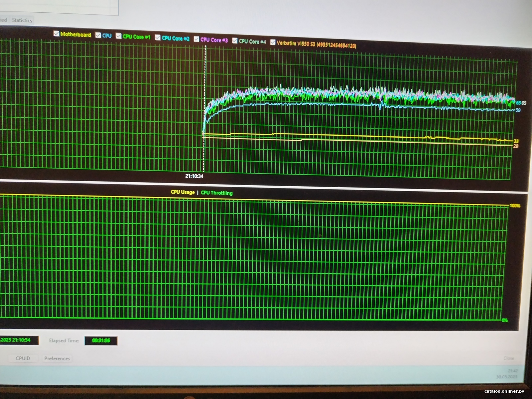Click the Elapsed Time label
Viewport: 532px width, 399px height.
[64, 340]
